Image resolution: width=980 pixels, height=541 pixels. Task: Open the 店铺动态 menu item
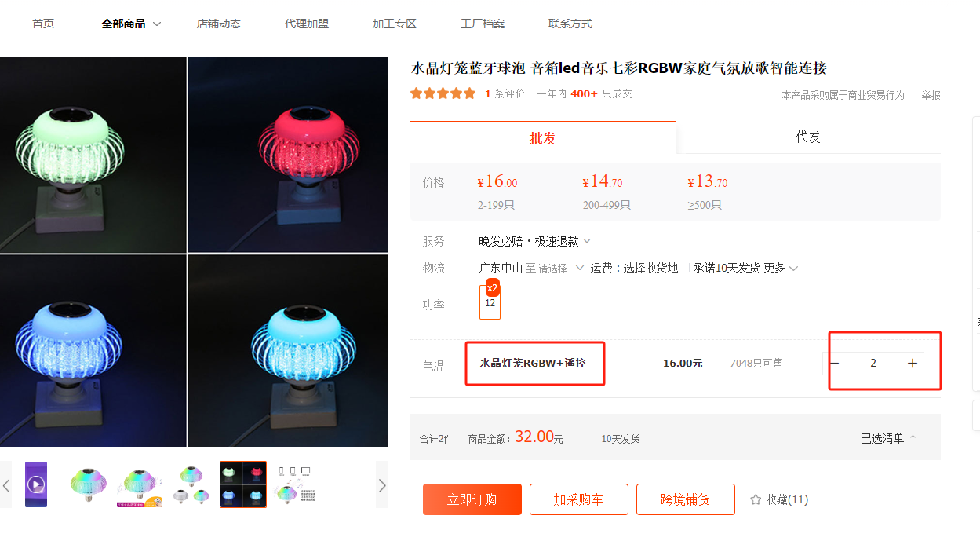tap(219, 24)
